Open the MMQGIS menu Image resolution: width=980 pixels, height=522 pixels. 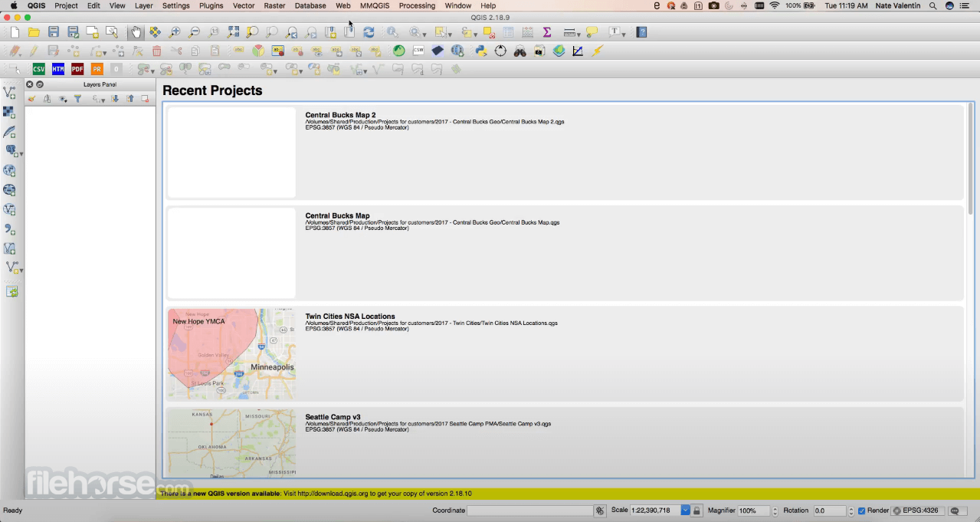[x=375, y=5]
